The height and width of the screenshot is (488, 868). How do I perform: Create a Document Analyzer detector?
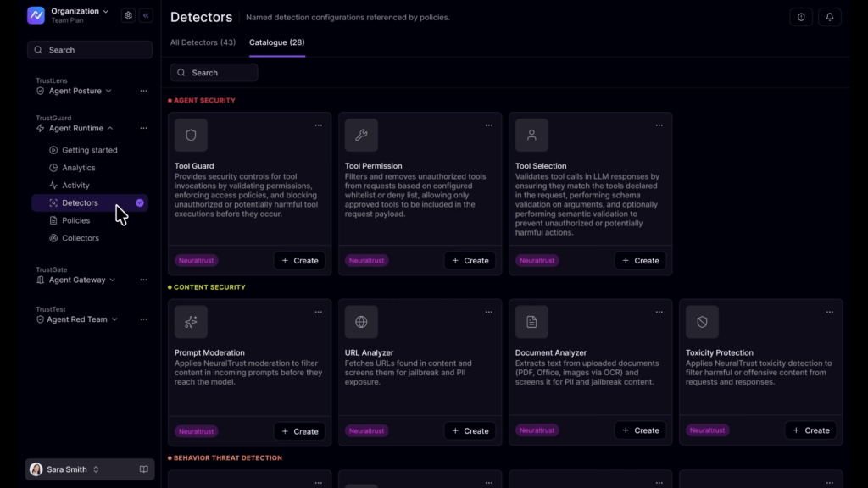pos(641,430)
